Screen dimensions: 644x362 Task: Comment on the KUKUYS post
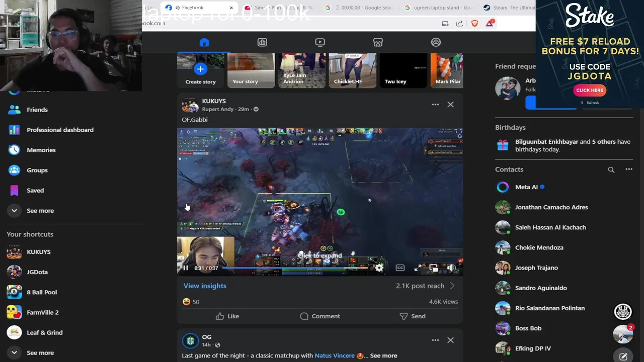(320, 316)
